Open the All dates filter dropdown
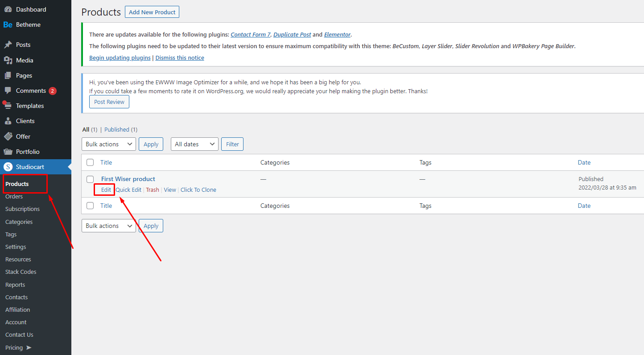644x355 pixels. (194, 144)
